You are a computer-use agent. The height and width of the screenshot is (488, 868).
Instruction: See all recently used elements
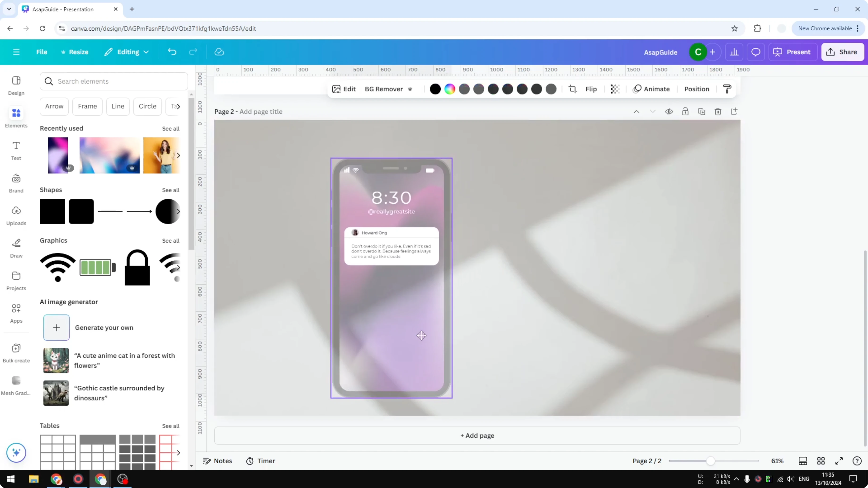click(171, 129)
